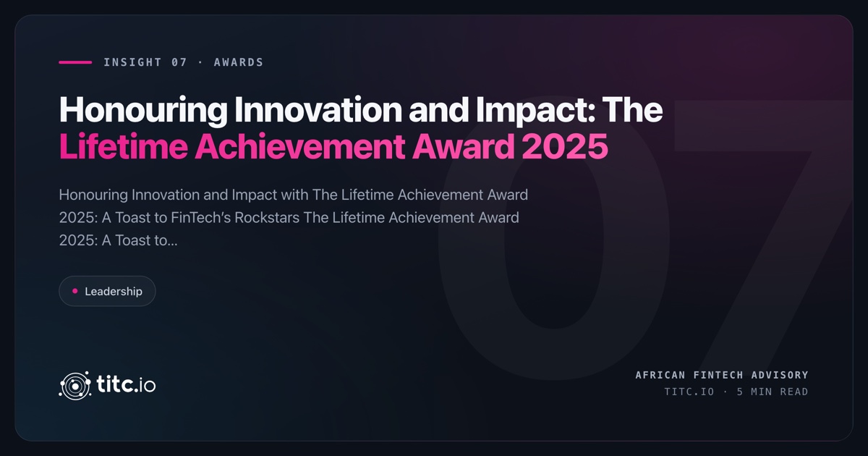Screen dimensions: 868x456
Task: Click the "TITC.IO · 5 MIN READ" text
Action: (x=736, y=392)
